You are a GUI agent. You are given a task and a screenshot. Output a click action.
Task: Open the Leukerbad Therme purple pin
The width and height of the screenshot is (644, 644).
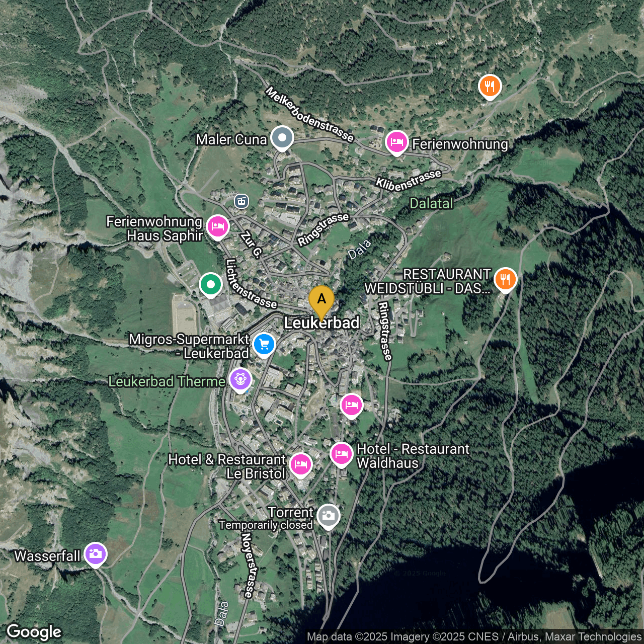(240, 380)
